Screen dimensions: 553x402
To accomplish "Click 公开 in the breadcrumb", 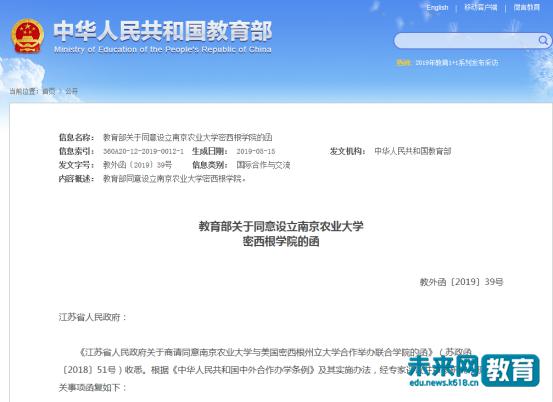I will click(71, 91).
